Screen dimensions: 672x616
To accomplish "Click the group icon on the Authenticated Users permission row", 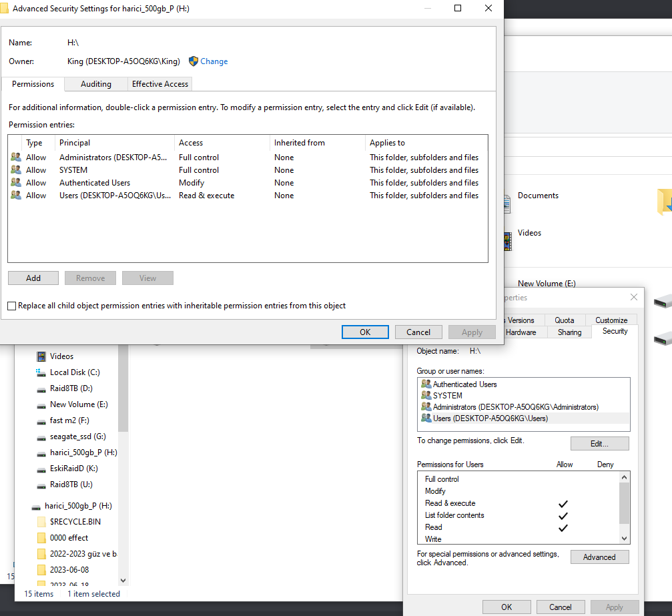I will (x=16, y=183).
